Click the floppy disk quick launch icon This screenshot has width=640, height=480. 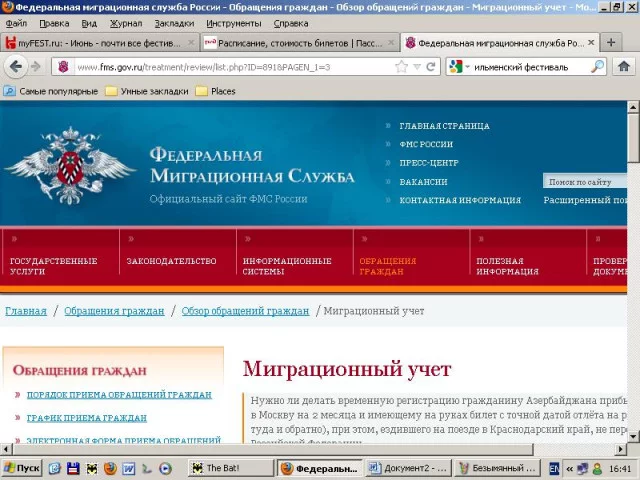coord(73,468)
